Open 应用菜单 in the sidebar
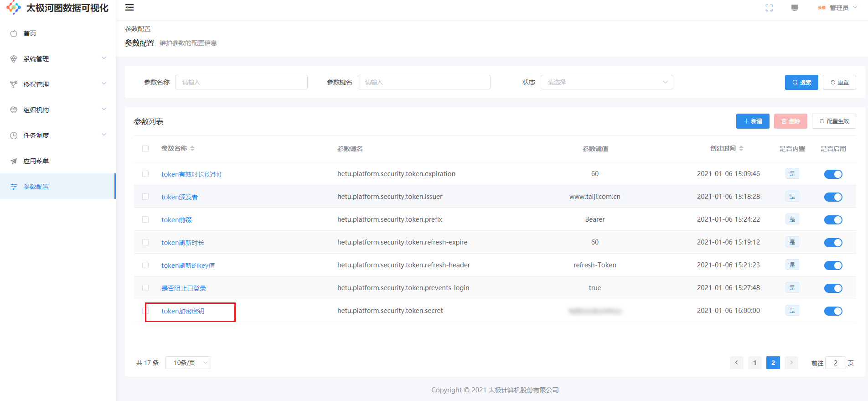 coord(58,161)
